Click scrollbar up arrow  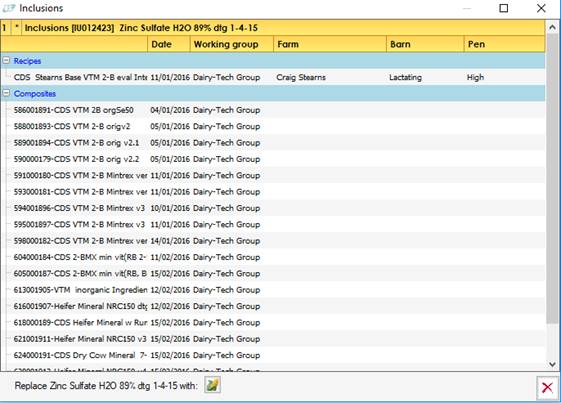(552, 28)
